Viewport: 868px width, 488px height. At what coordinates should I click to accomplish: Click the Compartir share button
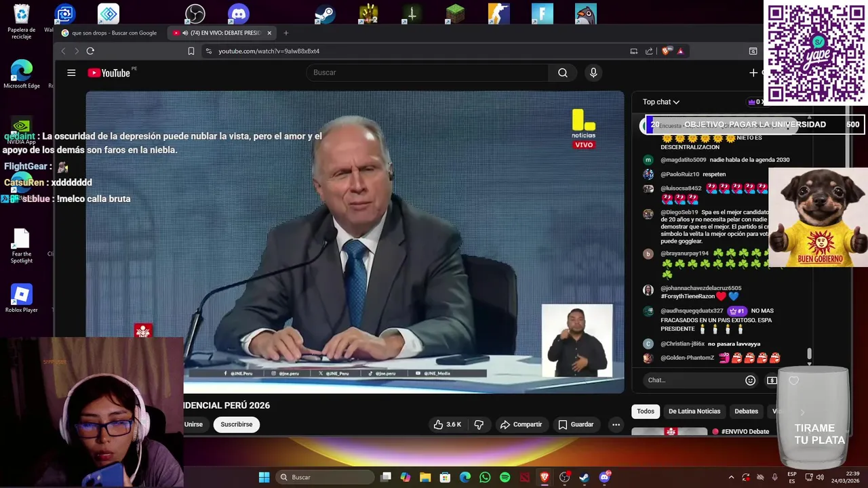[x=521, y=424]
